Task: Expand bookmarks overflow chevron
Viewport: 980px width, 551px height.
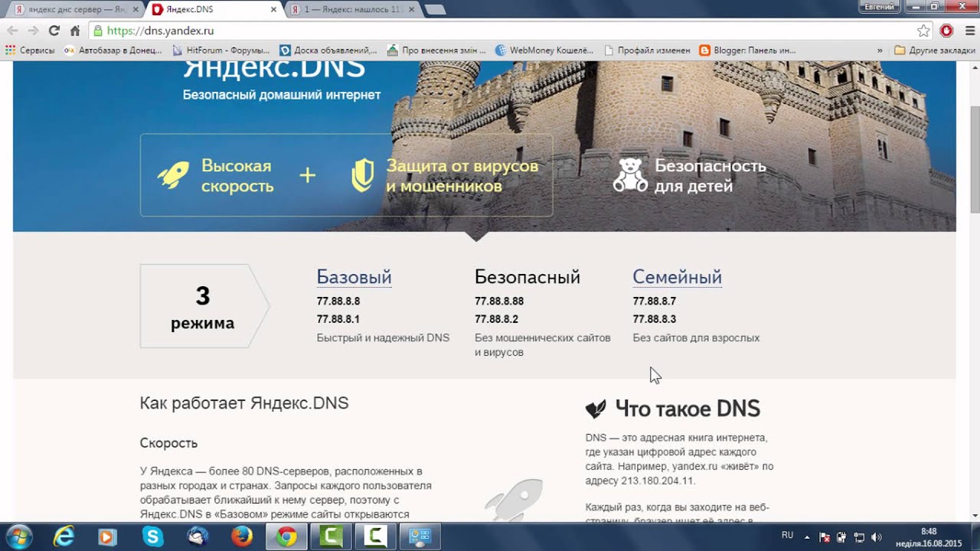Action: tap(880, 50)
